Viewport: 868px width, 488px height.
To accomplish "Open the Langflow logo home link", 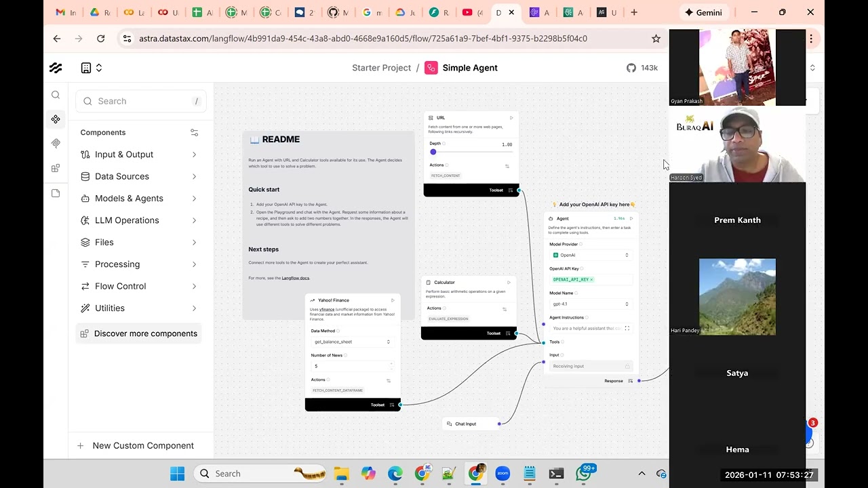I will (56, 68).
